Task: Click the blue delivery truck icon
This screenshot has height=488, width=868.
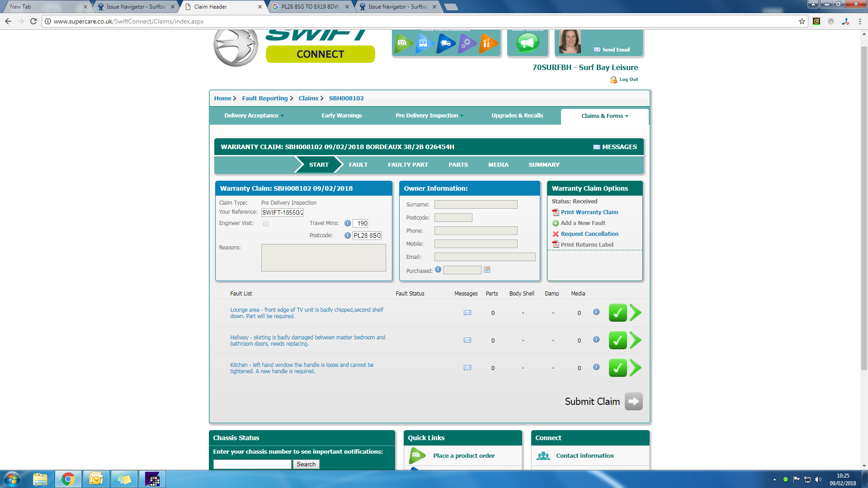Action: (x=445, y=43)
